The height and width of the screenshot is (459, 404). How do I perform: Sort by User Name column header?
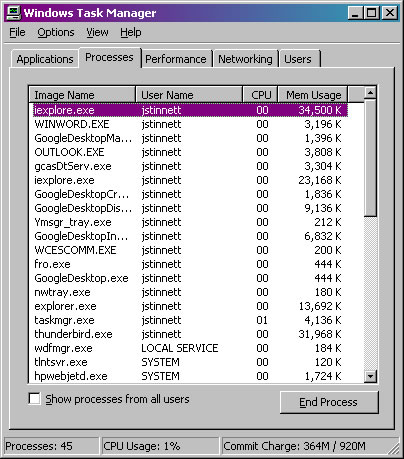coord(189,95)
